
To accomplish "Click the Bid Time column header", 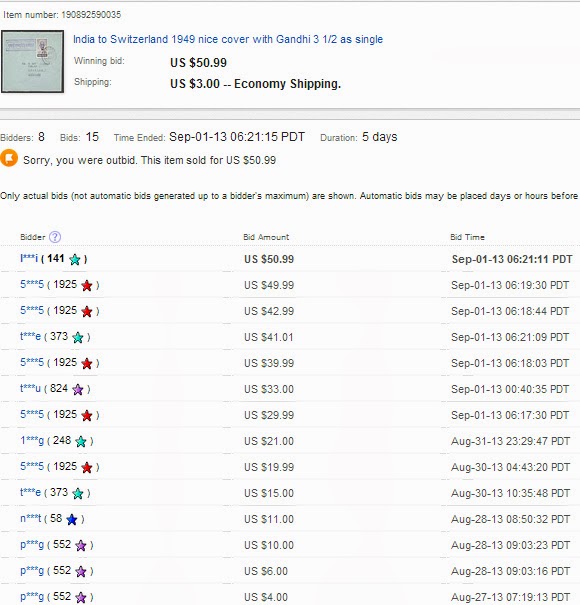I will click(467, 237).
